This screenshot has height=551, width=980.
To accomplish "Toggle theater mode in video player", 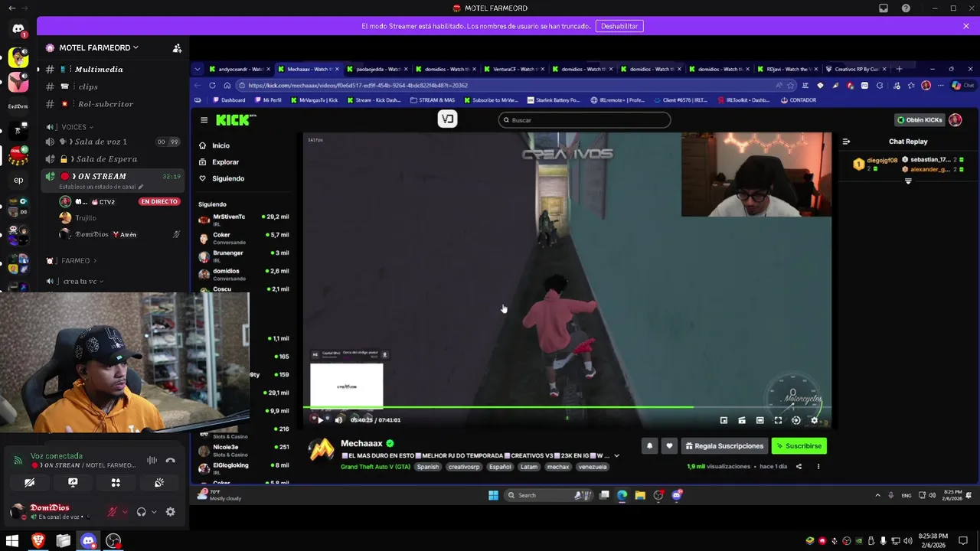I will pos(759,420).
